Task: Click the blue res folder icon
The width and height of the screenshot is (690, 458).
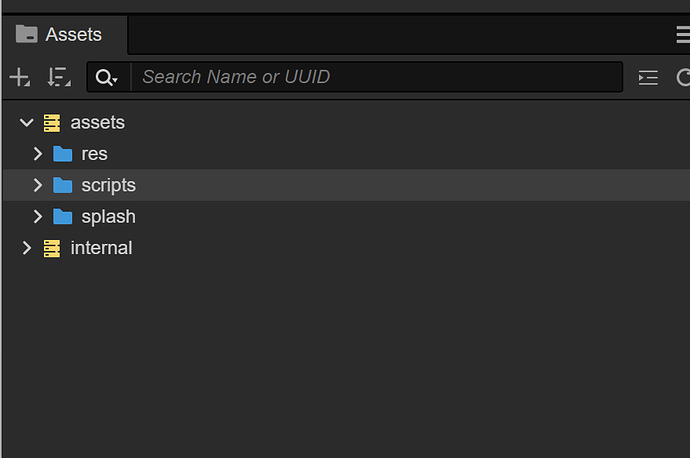Action: [63, 154]
